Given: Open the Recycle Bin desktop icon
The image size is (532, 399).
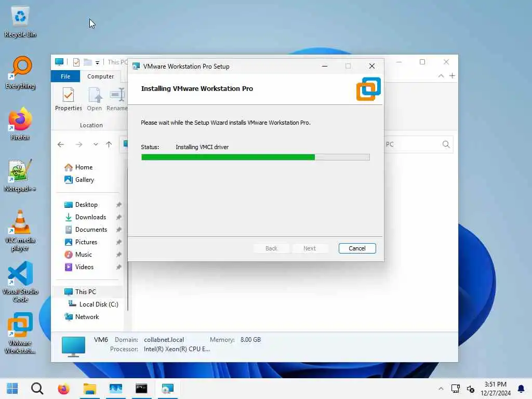Looking at the screenshot, I should pos(20,22).
